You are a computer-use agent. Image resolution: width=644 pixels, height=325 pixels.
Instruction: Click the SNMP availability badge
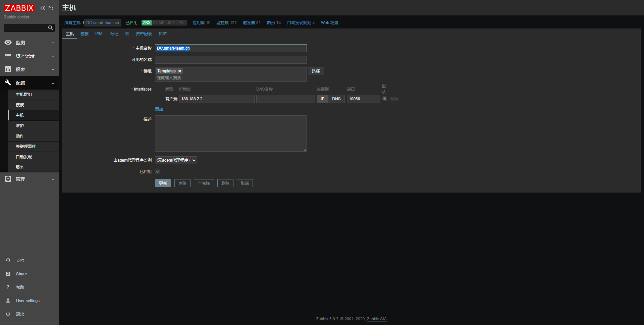point(159,23)
